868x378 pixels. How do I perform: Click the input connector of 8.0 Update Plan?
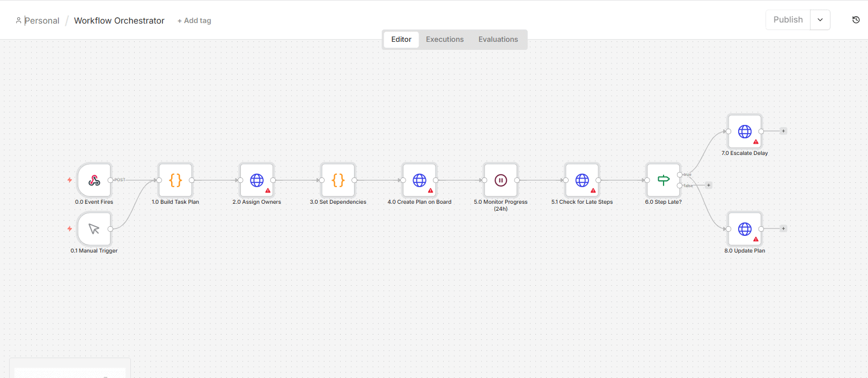coord(729,229)
